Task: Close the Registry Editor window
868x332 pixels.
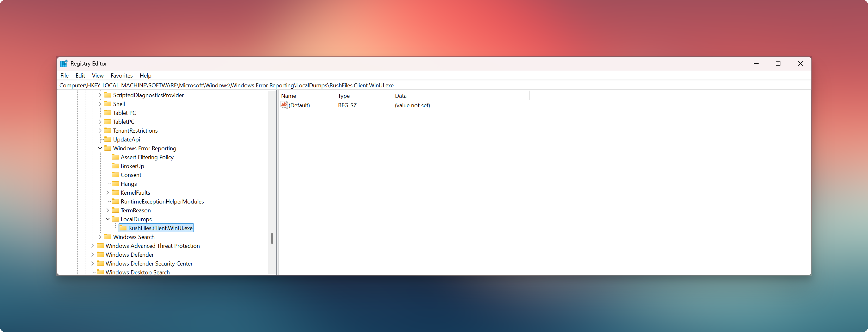Action: point(800,63)
